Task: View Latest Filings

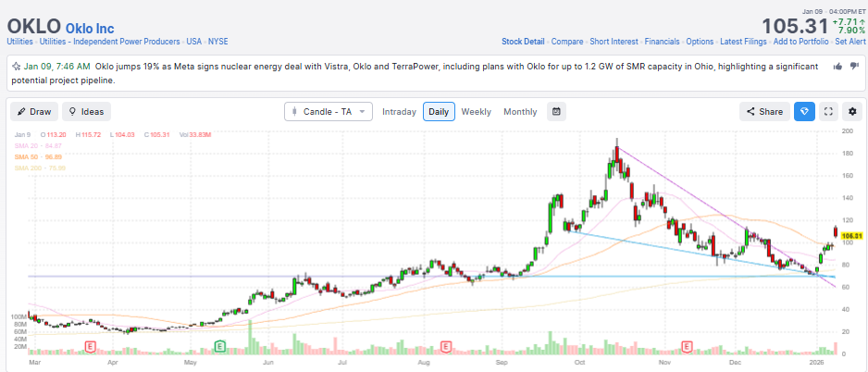Action: [x=743, y=42]
